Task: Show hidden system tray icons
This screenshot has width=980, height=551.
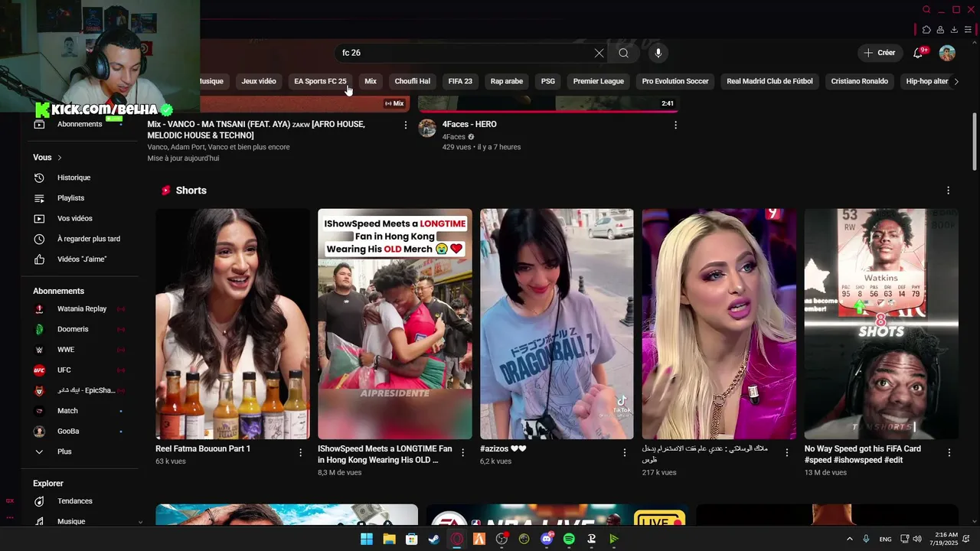Action: pos(849,539)
